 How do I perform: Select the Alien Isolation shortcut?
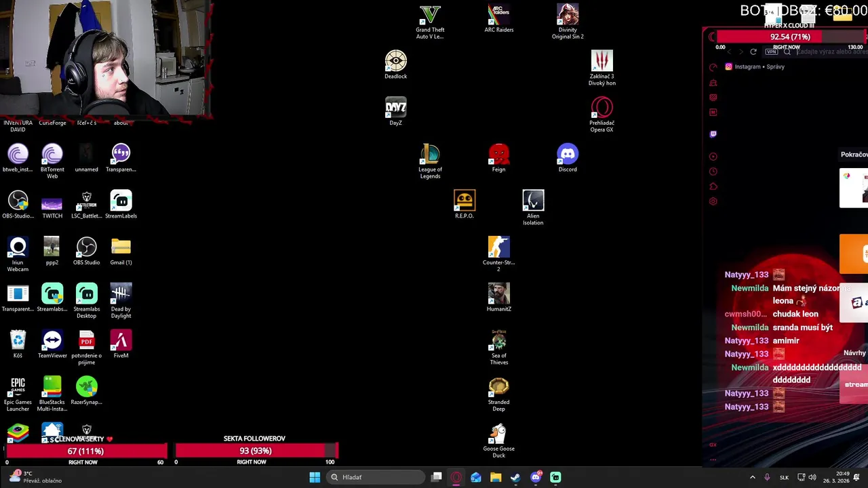click(x=533, y=207)
